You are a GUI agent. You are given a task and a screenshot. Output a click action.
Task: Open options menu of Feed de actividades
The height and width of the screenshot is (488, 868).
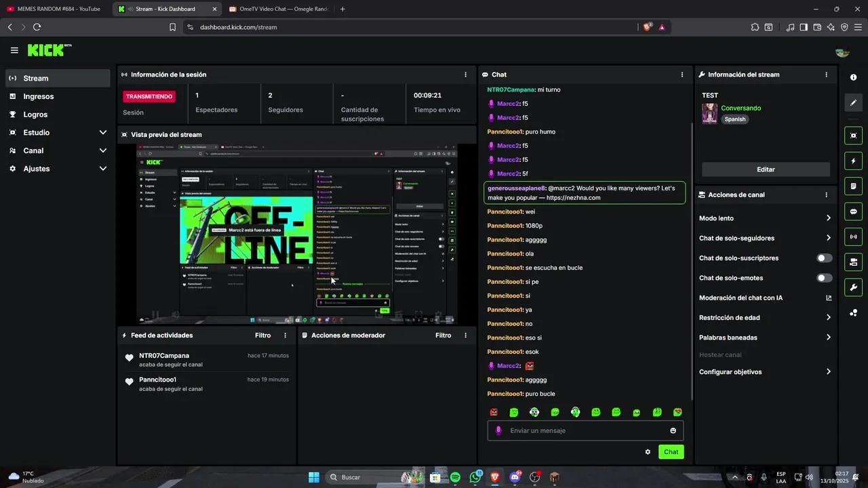[x=285, y=335]
